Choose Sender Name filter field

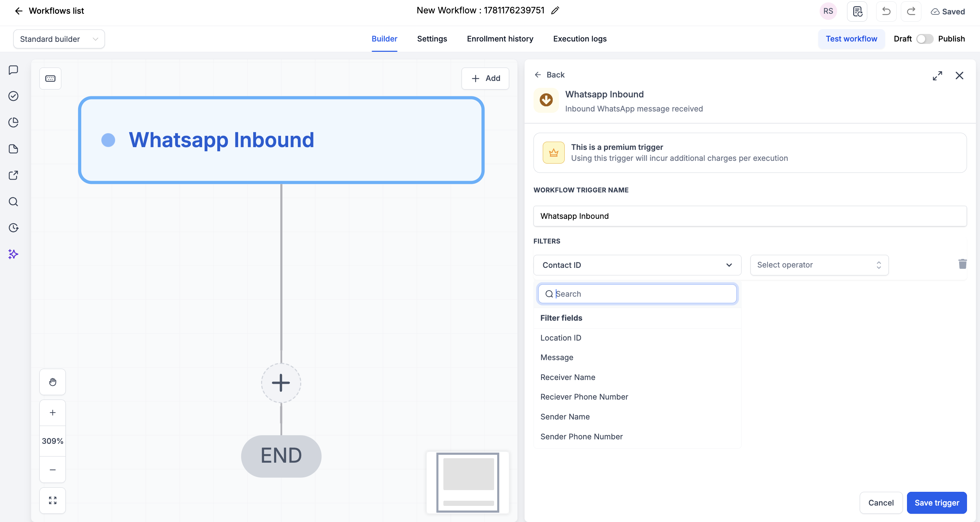637,417
